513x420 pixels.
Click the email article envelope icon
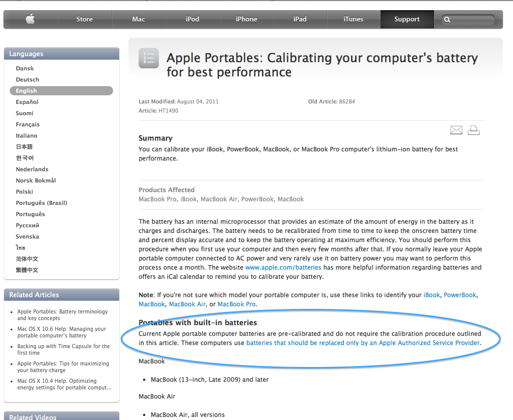tap(456, 130)
